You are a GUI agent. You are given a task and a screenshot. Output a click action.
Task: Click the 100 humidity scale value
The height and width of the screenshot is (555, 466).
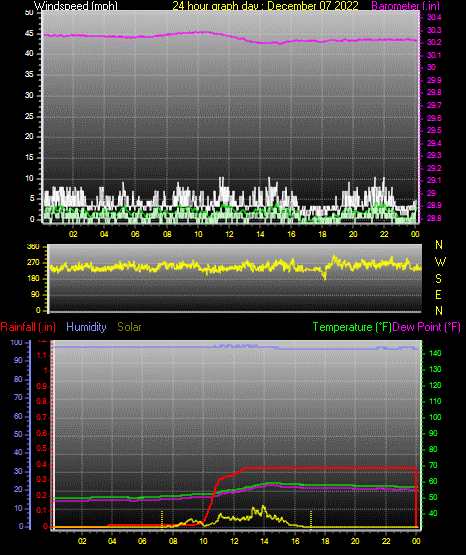click(x=16, y=343)
